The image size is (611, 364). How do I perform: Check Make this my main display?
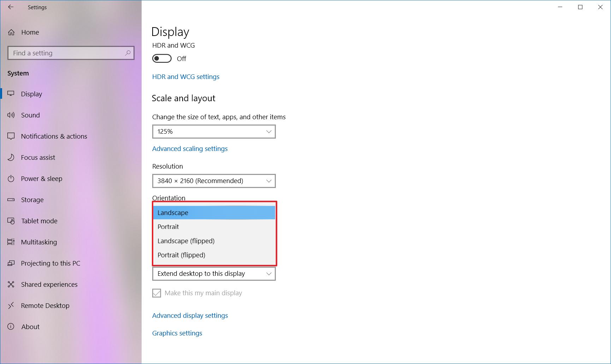pyautogui.click(x=156, y=293)
